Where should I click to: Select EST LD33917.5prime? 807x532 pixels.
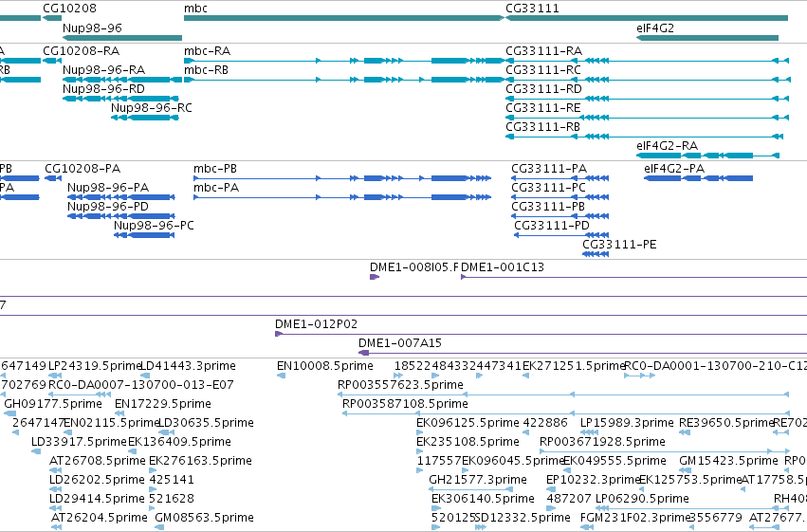click(x=36, y=451)
